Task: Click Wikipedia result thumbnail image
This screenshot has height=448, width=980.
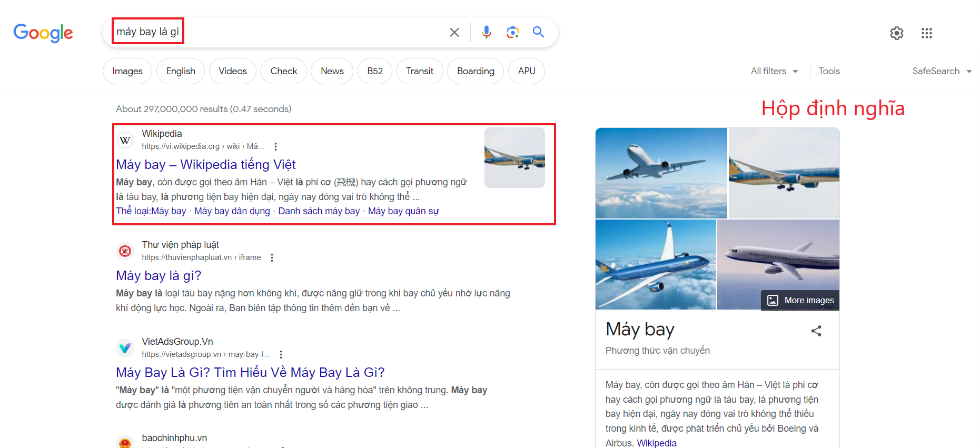Action: click(514, 158)
